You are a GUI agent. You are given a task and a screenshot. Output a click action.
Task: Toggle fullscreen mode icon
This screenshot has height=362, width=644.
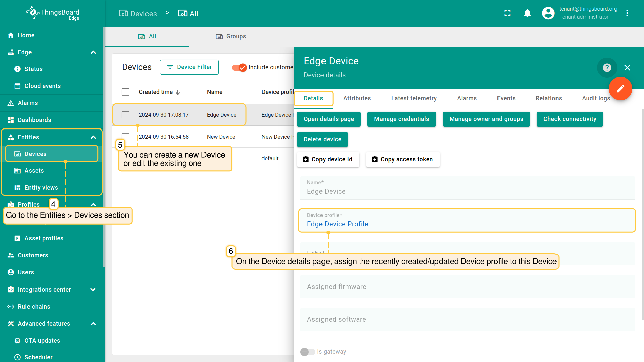point(507,13)
